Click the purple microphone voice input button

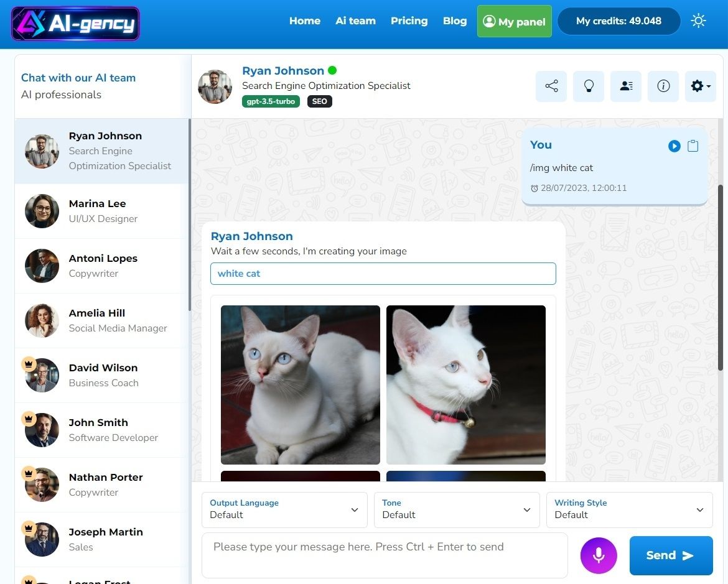click(599, 555)
